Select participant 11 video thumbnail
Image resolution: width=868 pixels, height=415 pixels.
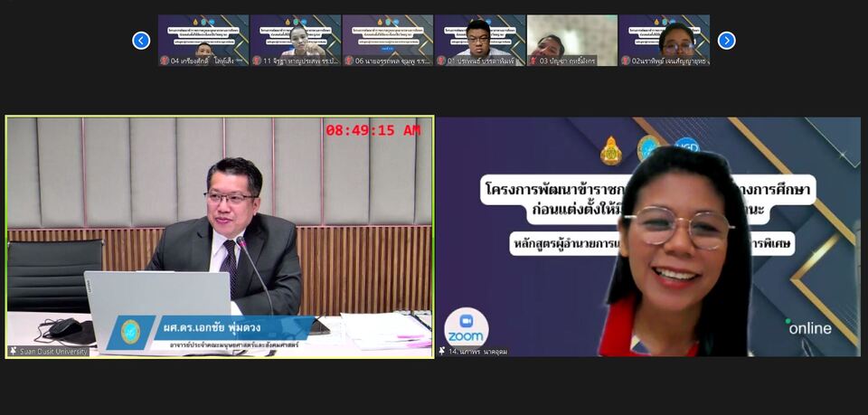coord(296,36)
